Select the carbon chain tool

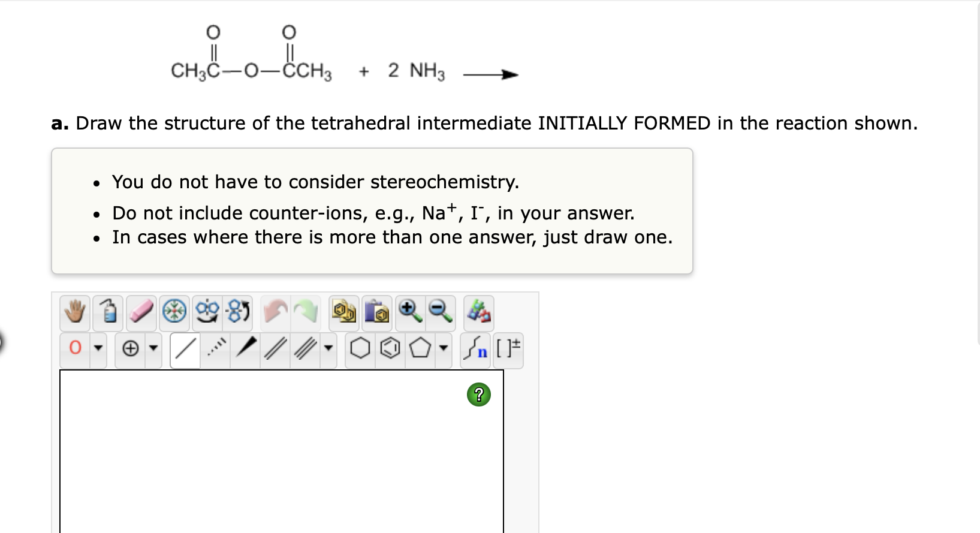[477, 349]
